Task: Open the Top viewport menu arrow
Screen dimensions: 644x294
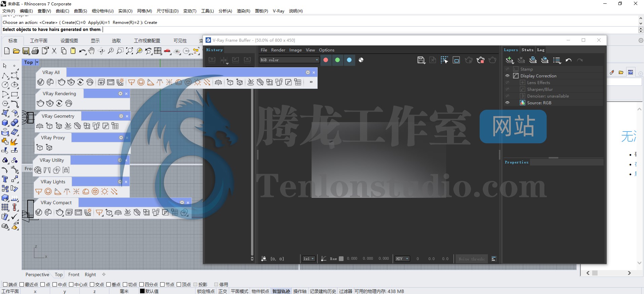Action: point(37,62)
